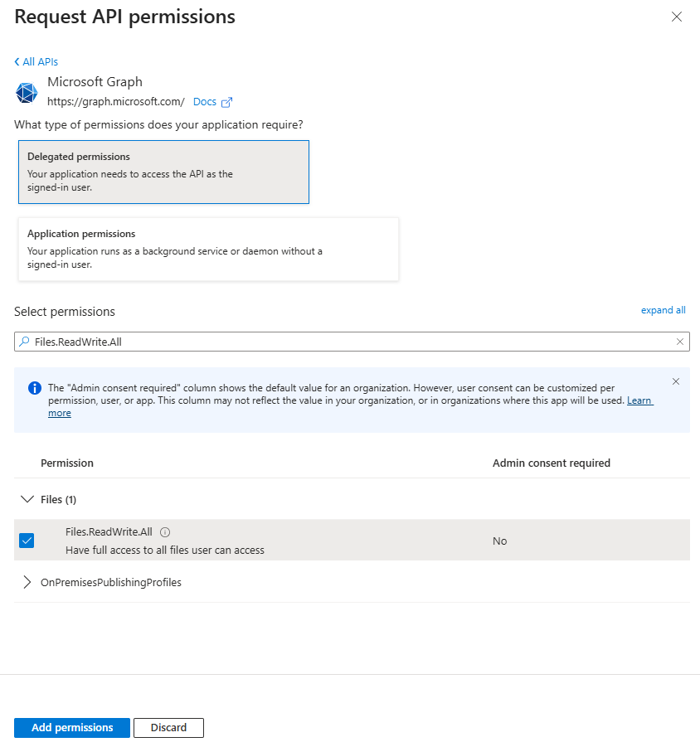Click inside the permissions search field

tap(348, 342)
